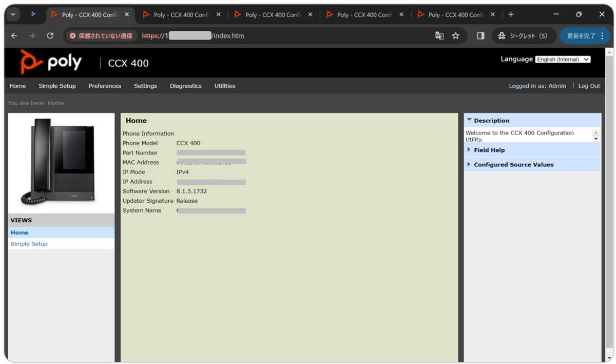
Task: Click the browser back arrow
Action: [14, 36]
